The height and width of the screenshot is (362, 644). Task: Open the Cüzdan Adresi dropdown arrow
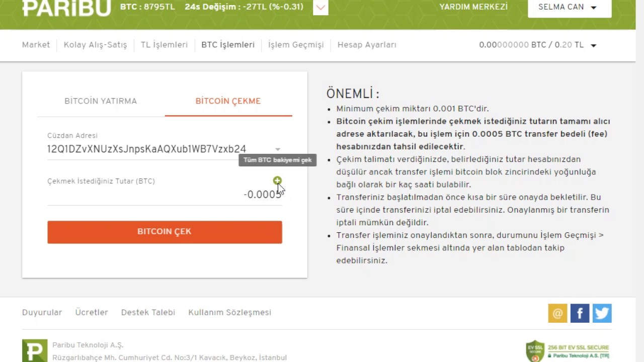[x=278, y=149]
